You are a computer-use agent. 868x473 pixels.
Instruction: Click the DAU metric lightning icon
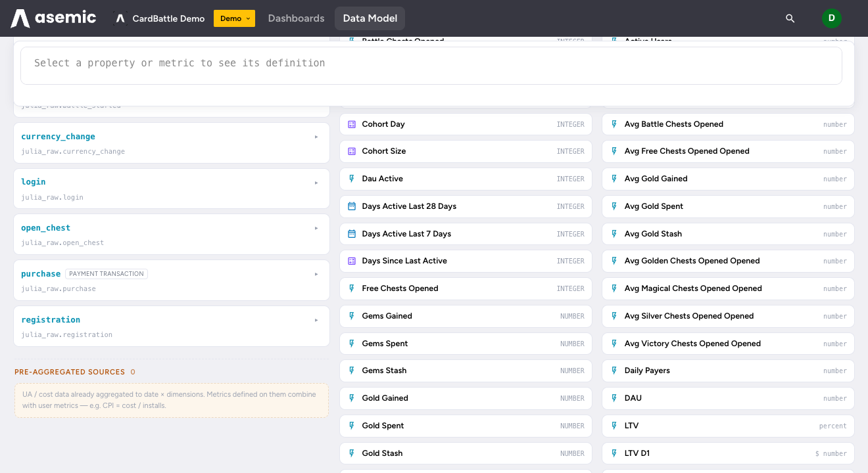point(614,398)
